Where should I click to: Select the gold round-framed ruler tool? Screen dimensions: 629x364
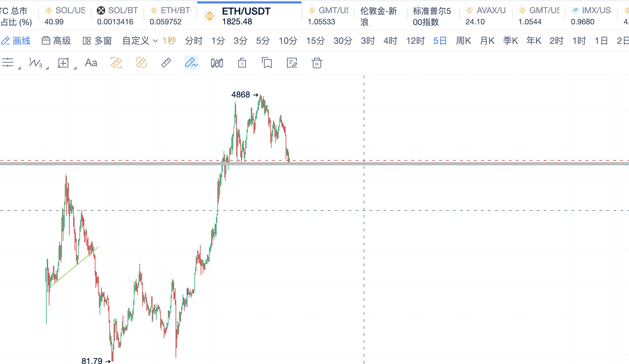coord(141,63)
